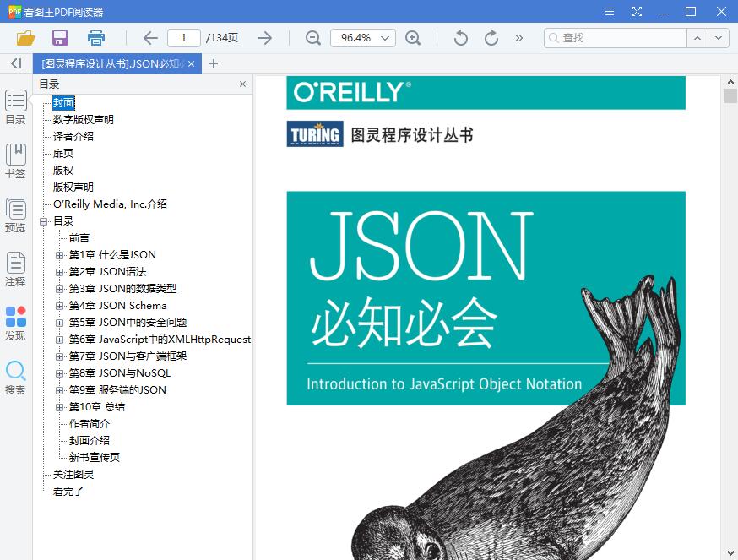
Task: Open the 注释 annotations sidebar panel
Action: [x=15, y=269]
